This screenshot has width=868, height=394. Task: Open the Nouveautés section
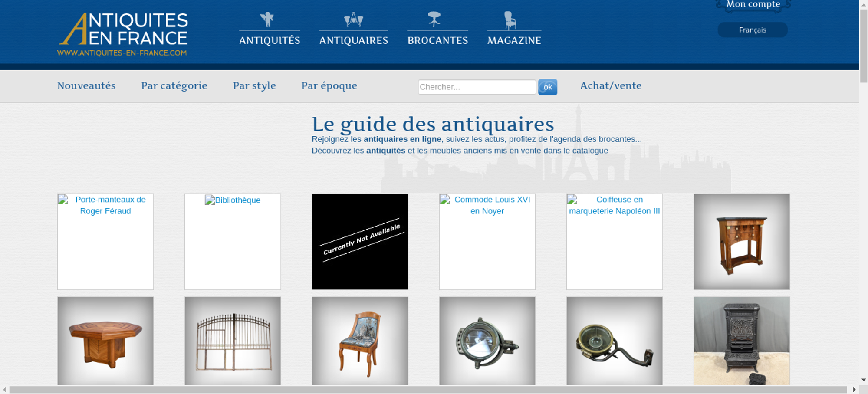click(x=86, y=85)
